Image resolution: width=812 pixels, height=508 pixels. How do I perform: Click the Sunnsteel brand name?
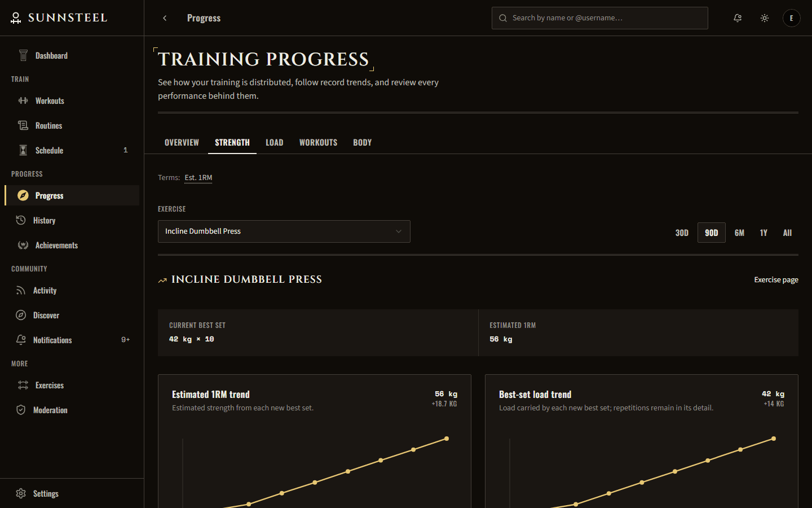tap(68, 18)
